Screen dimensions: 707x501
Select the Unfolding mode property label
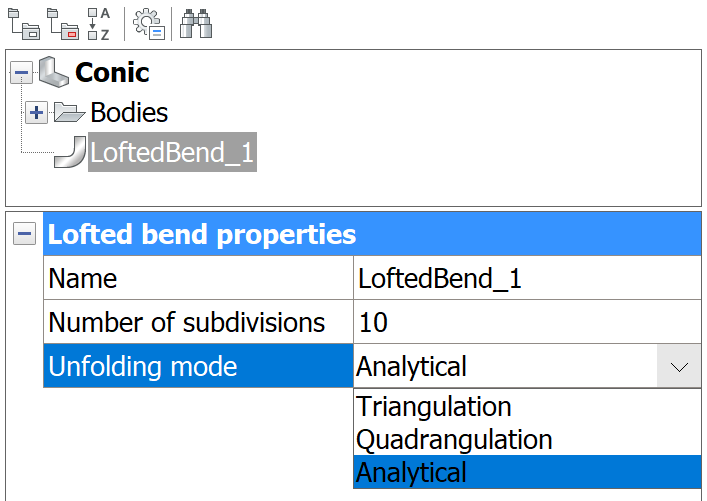tap(143, 367)
